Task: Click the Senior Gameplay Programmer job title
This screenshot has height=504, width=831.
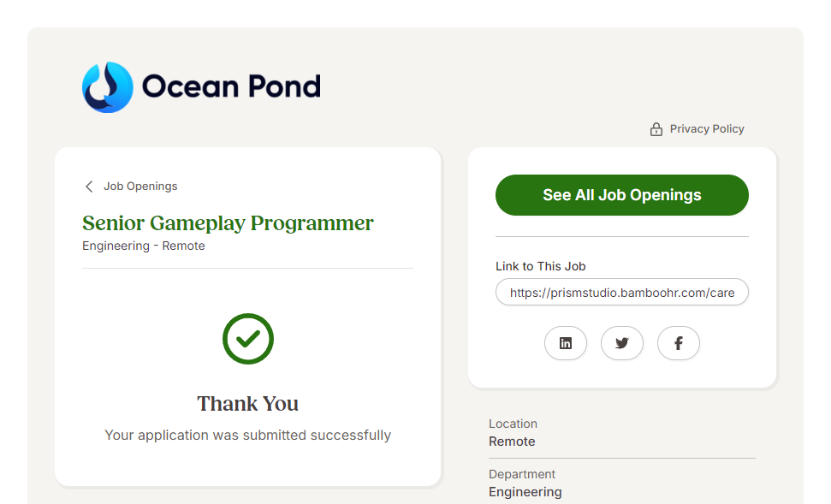Action: tap(228, 223)
